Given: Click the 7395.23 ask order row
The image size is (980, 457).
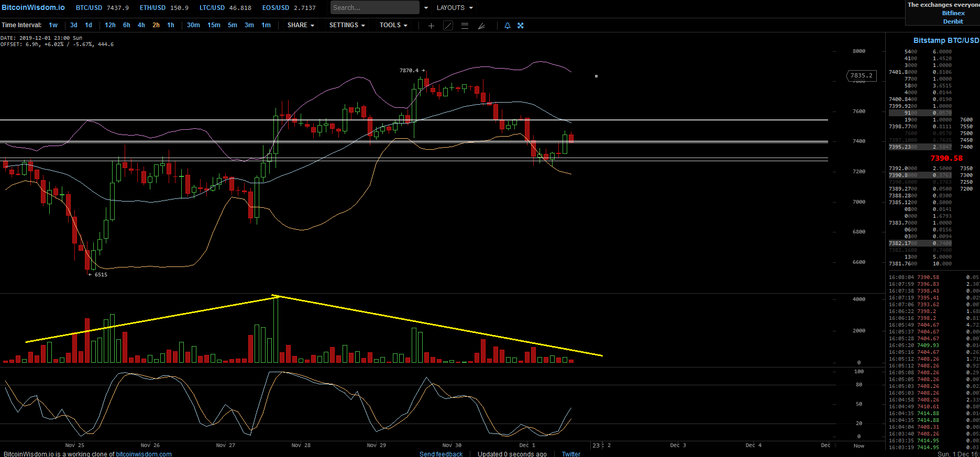Looking at the screenshot, I should [x=920, y=147].
